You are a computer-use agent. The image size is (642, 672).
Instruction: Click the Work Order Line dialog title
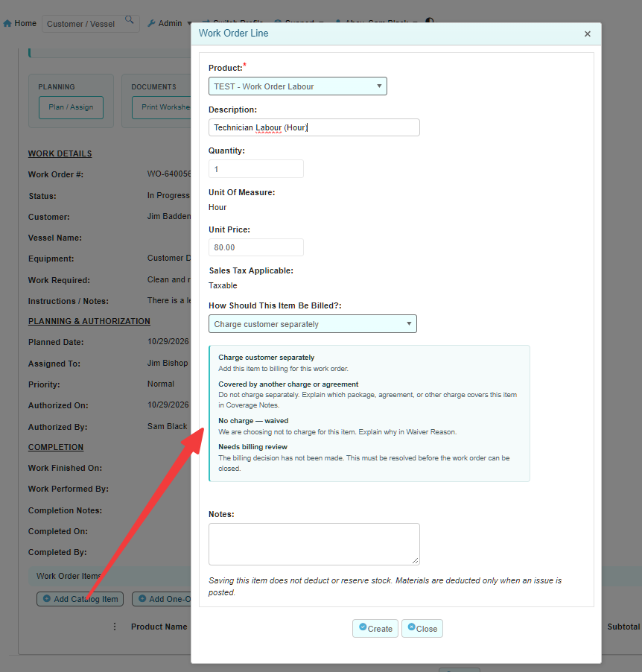point(234,34)
